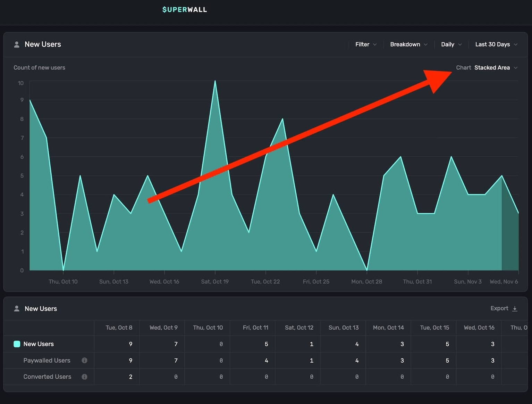Select the Stacked Area chart type selector
This screenshot has width=532, height=404.
492,68
